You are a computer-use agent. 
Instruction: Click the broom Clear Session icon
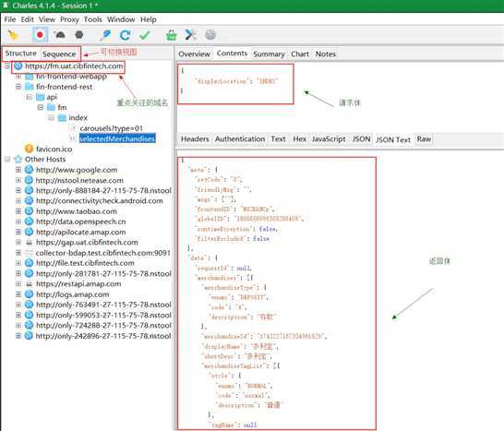tap(13, 35)
